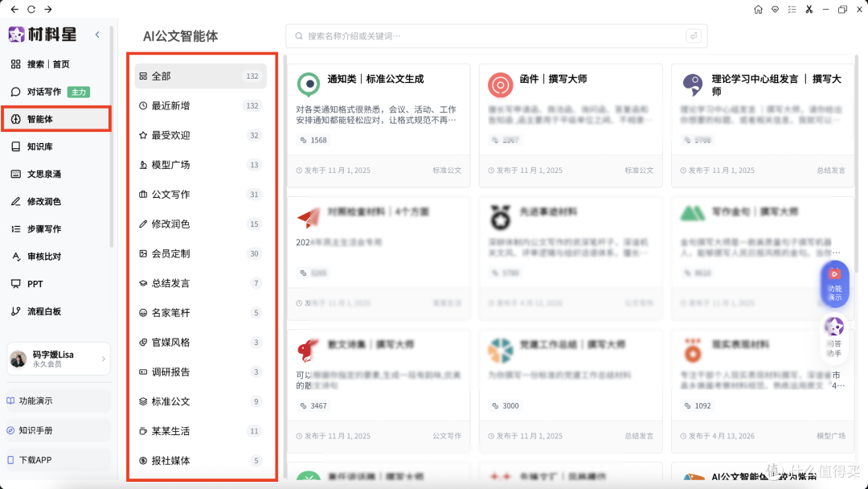Click 下载APP button in sidebar
This screenshot has height=489, width=868.
58,460
